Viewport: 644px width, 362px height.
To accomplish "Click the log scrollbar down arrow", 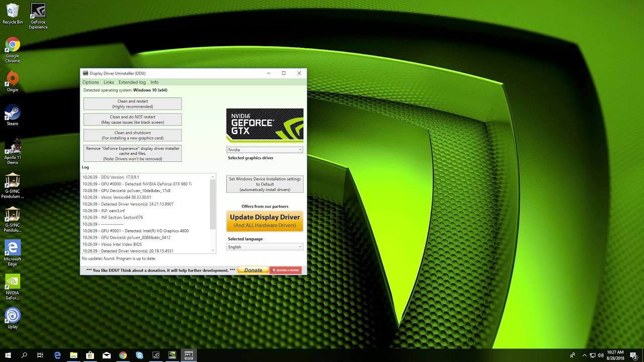I will click(213, 250).
